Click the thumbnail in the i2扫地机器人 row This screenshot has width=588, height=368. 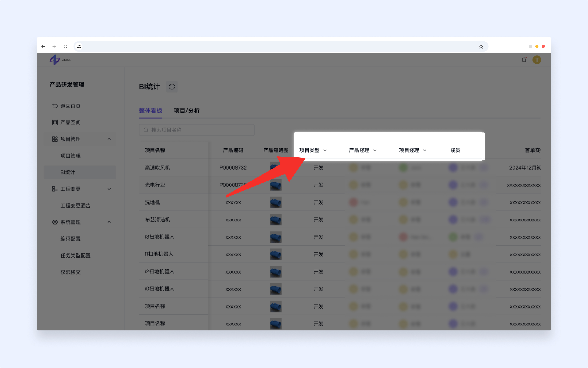pyautogui.click(x=276, y=272)
